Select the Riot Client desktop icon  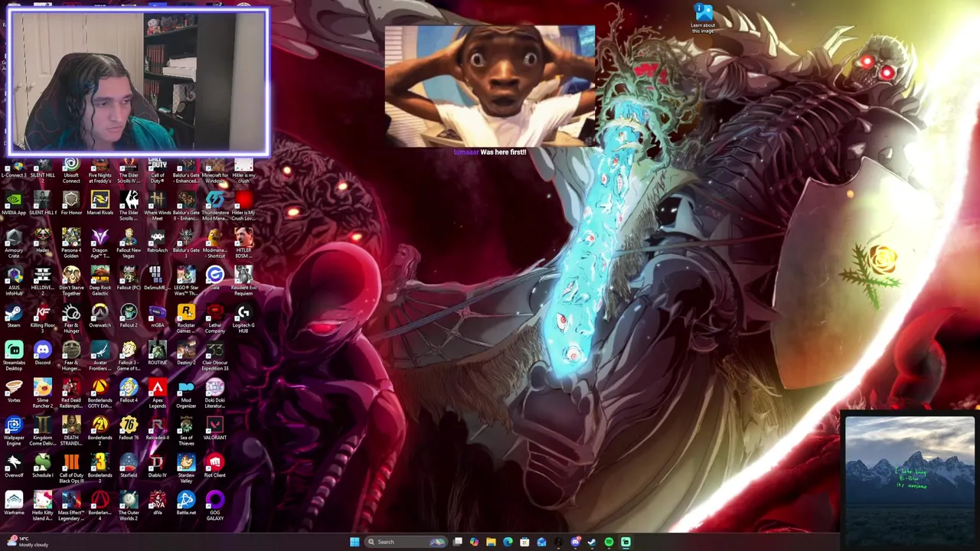[x=214, y=467]
